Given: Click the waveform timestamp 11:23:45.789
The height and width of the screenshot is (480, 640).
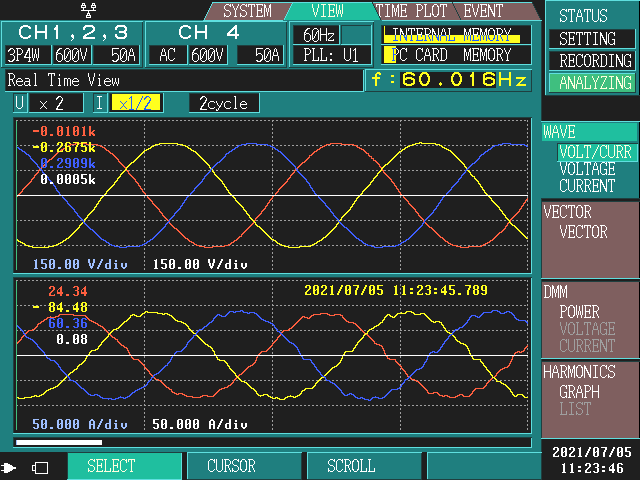Looking at the screenshot, I should (440, 291).
